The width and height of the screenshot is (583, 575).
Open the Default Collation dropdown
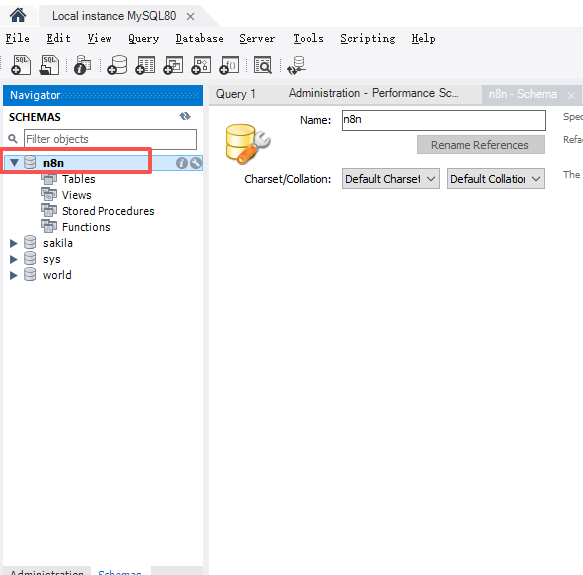(x=496, y=179)
